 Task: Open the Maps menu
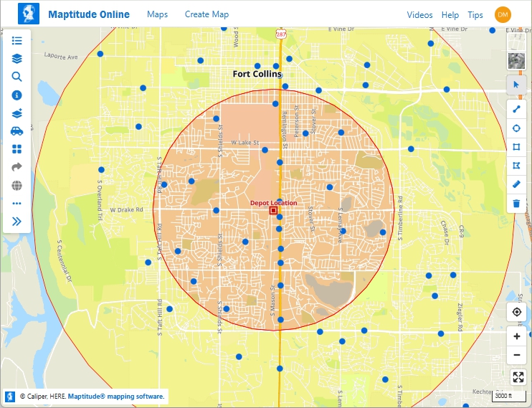[x=157, y=14]
